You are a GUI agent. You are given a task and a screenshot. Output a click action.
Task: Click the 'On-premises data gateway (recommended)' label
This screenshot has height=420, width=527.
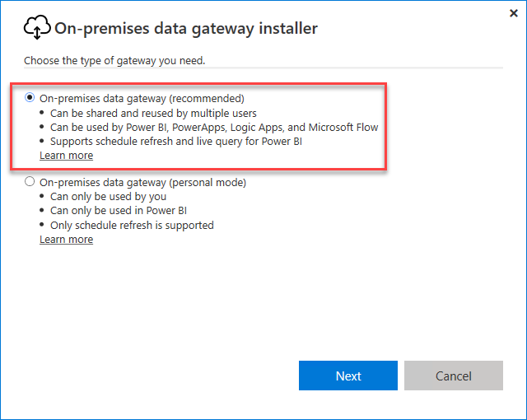coord(142,98)
